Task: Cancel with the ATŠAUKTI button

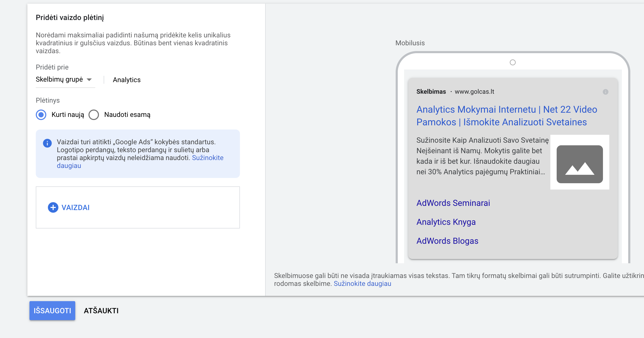Action: (x=101, y=311)
